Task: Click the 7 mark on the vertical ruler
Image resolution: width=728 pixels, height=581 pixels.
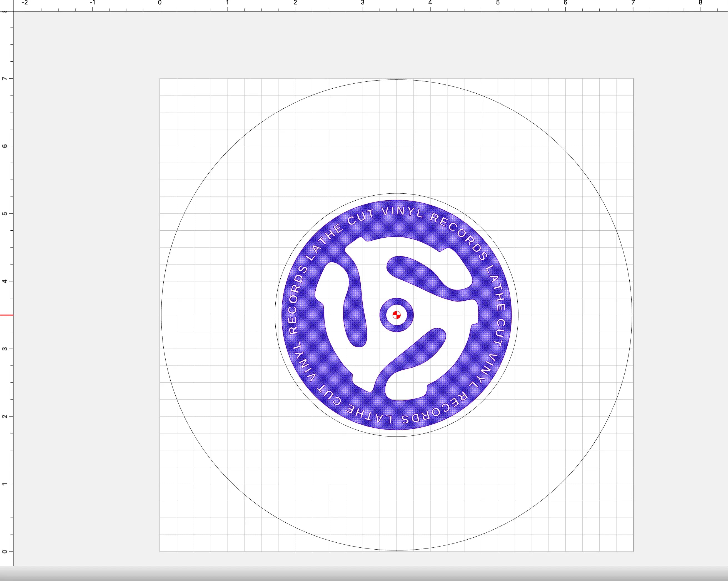Action: (x=4, y=78)
